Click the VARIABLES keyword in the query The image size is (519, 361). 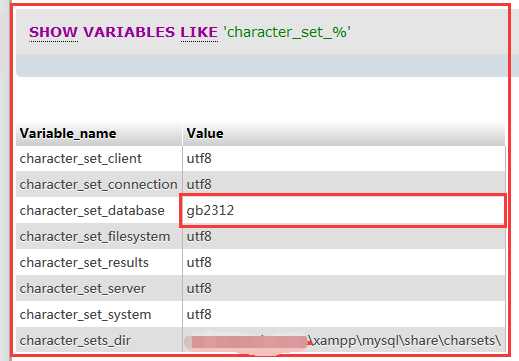point(129,32)
